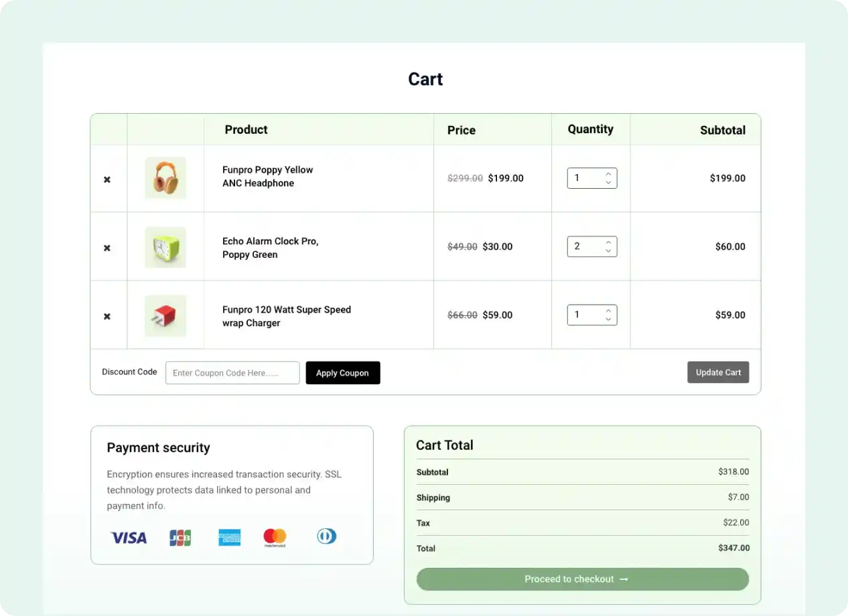Click the Visa payment icon

(128, 537)
